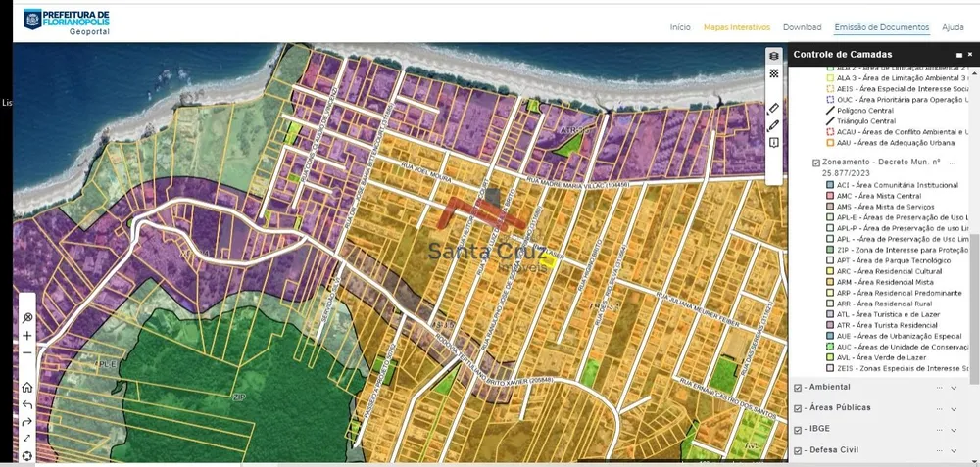Click the AVL green color swatch
The width and height of the screenshot is (980, 467).
point(830,357)
